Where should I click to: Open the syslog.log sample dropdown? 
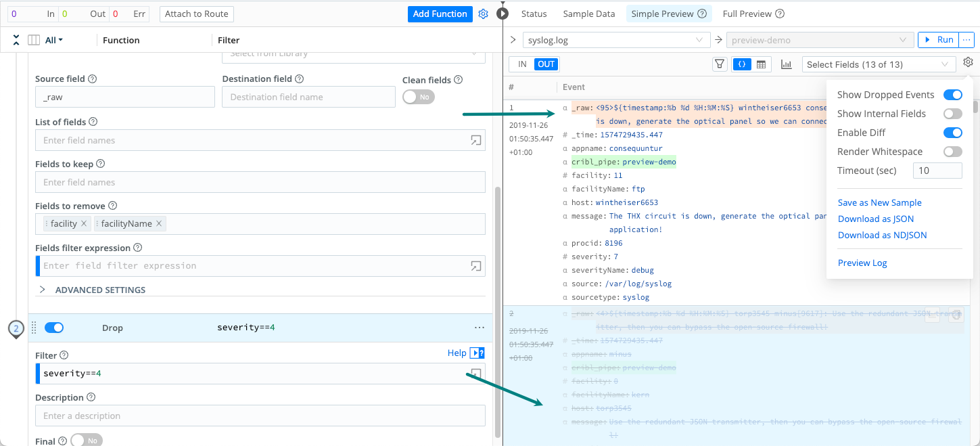pos(616,39)
